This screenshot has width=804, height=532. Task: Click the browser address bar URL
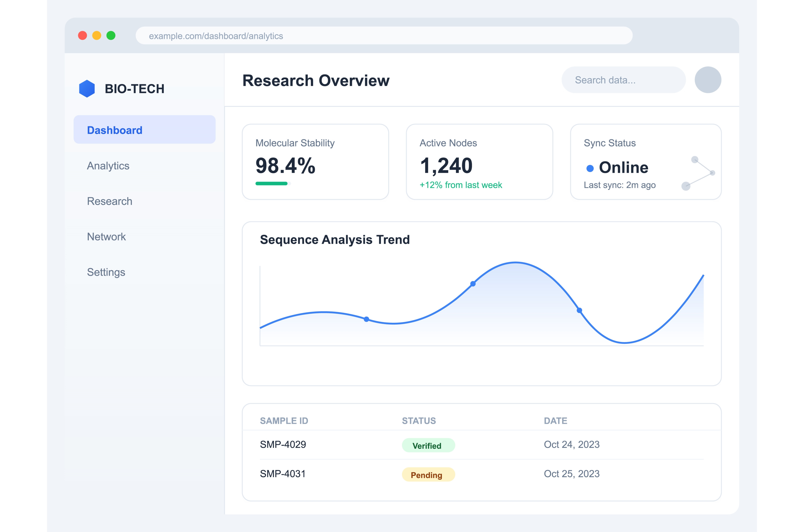pos(384,36)
